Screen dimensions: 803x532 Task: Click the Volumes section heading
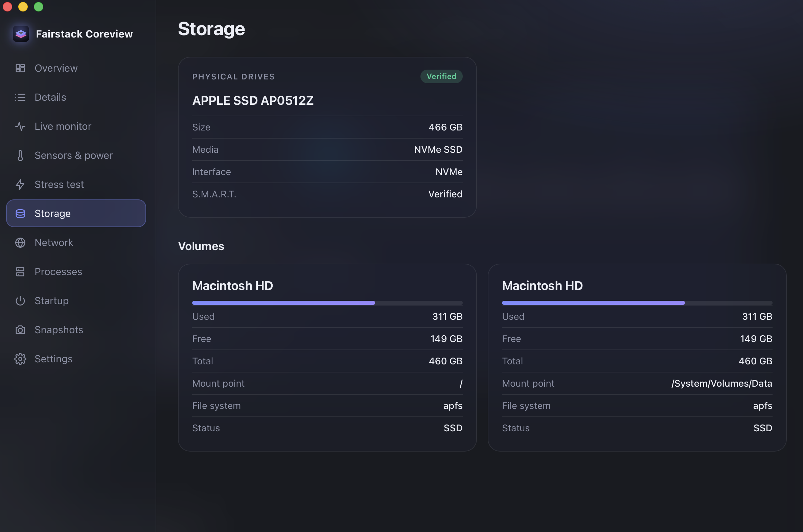coord(201,246)
